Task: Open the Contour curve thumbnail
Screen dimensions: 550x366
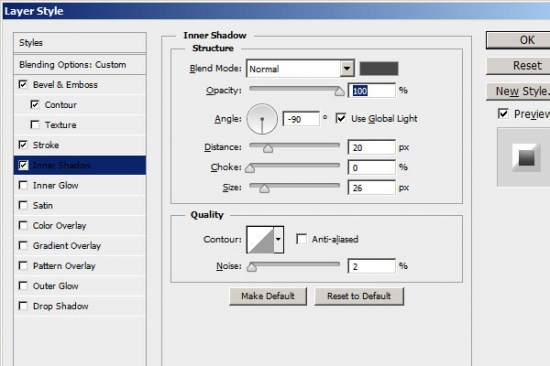Action: 260,240
